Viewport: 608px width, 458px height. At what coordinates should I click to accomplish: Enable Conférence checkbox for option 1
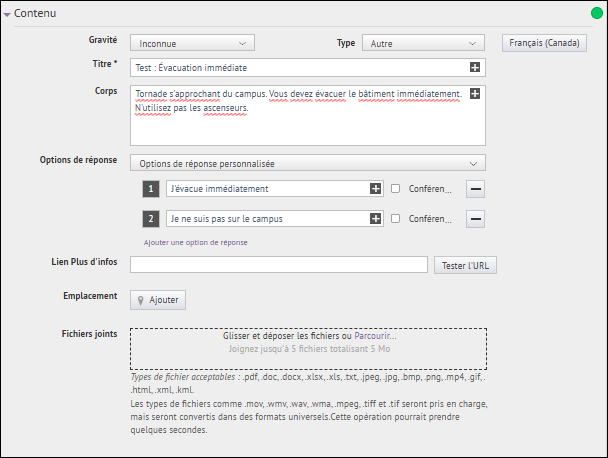(x=395, y=188)
